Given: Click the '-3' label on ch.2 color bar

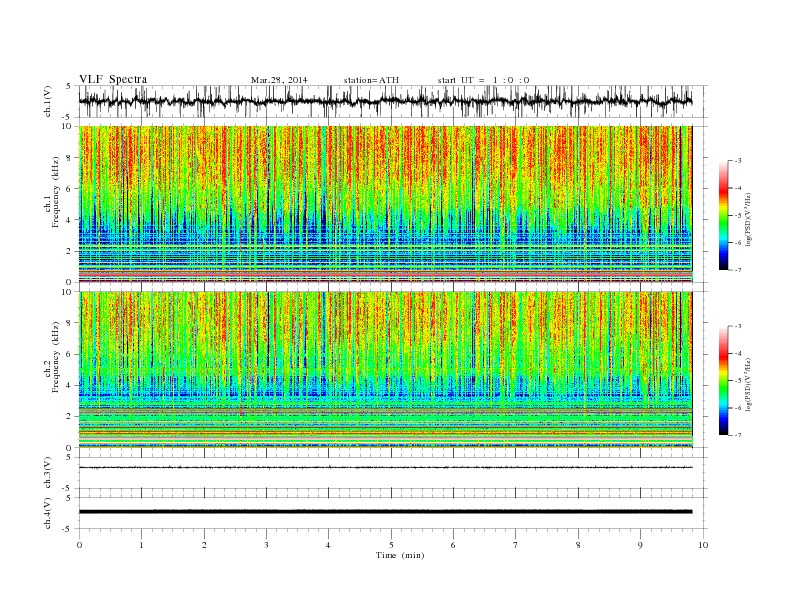Looking at the screenshot, I should pyautogui.click(x=738, y=327).
